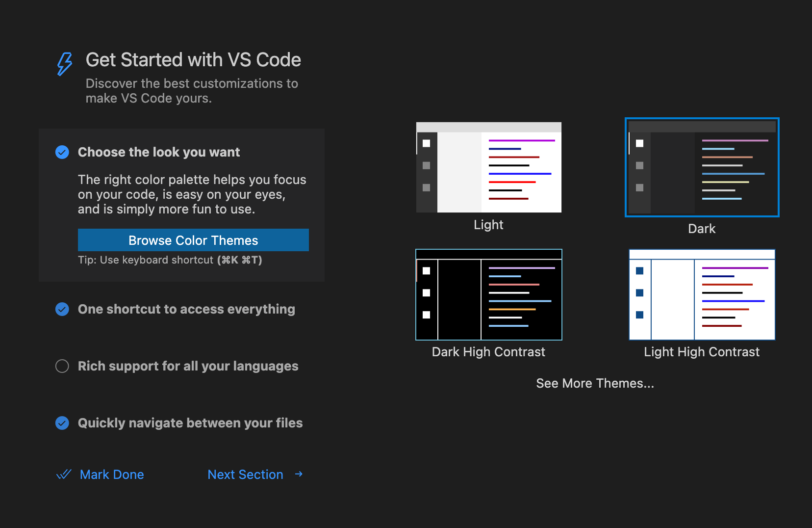Select the Rich support for all your languages step

pos(188,366)
